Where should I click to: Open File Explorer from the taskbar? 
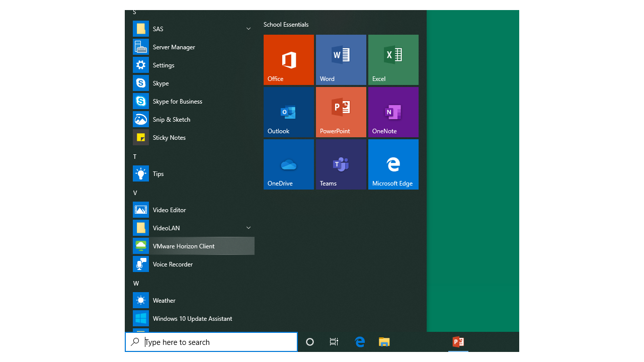click(384, 342)
